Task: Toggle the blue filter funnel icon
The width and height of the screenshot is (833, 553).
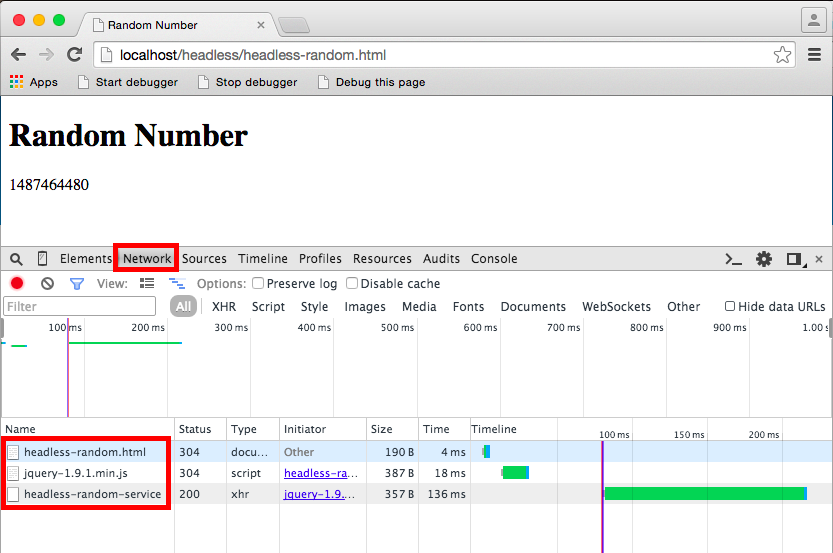Action: tap(77, 284)
